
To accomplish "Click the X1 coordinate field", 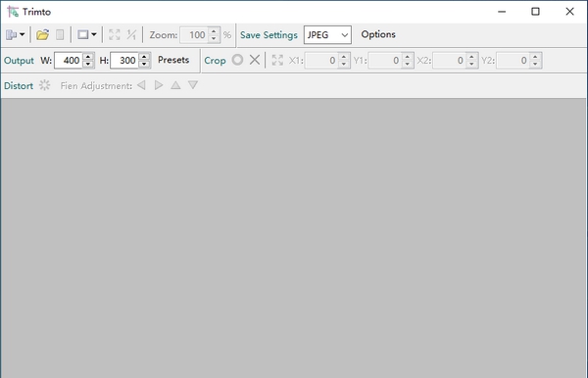I will (321, 61).
